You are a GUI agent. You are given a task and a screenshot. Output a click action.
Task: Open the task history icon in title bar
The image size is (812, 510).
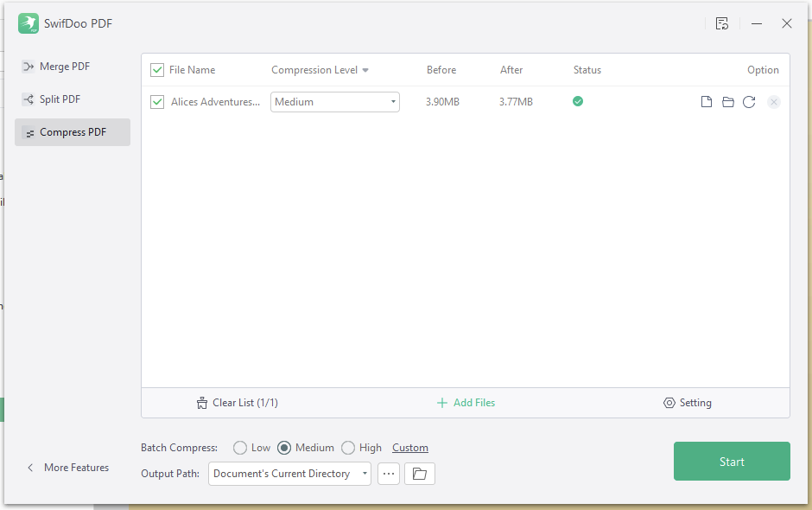click(722, 23)
